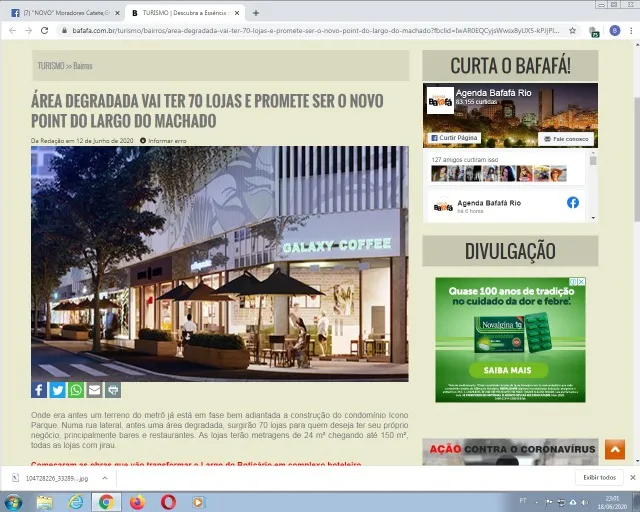Viewport: 640px width, 512px height.
Task: Click page vertical scrollbar thumb
Action: click(636, 159)
